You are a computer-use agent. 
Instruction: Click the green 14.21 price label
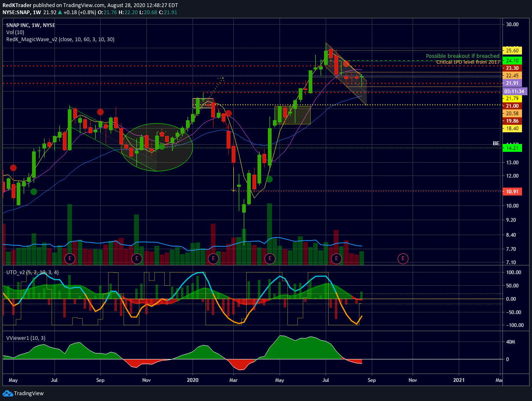coord(512,148)
